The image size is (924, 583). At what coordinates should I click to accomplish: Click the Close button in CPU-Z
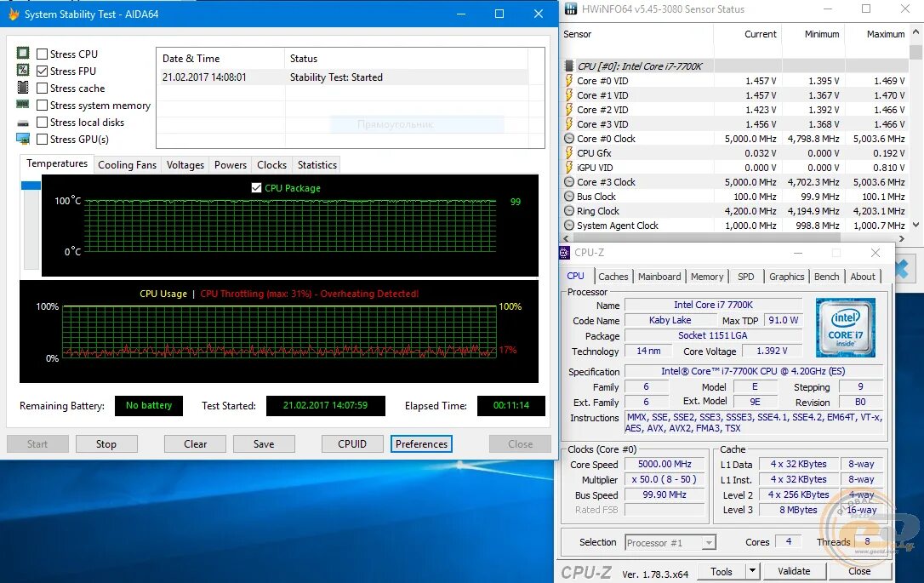tap(859, 570)
